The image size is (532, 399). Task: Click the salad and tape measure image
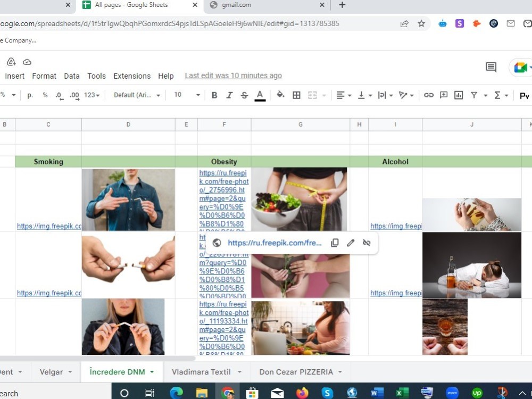[299, 199]
